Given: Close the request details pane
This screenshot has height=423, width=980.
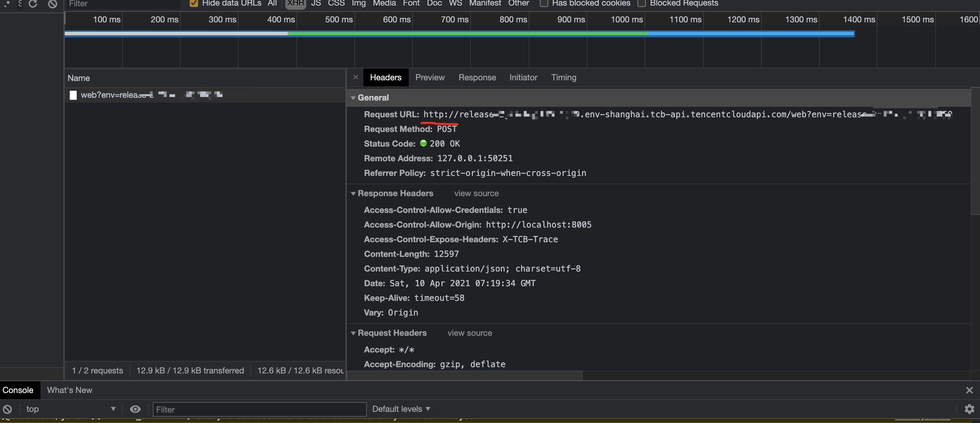Looking at the screenshot, I should click(x=355, y=77).
